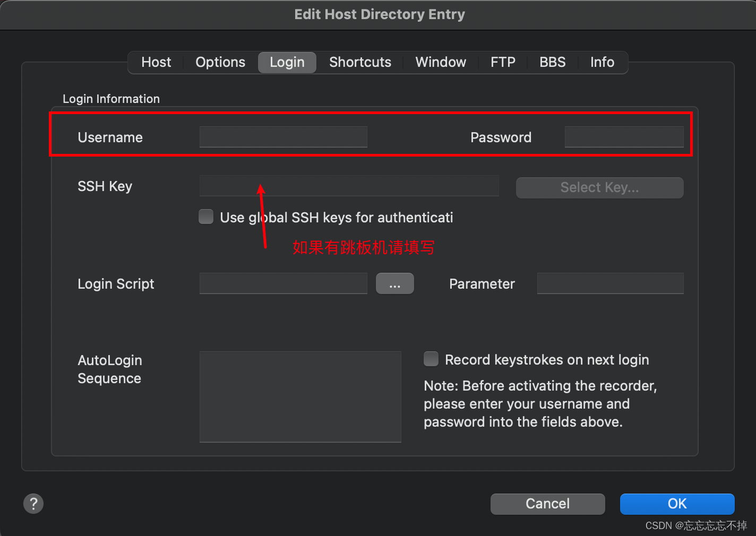View the Info tab
The height and width of the screenshot is (536, 756).
(602, 62)
